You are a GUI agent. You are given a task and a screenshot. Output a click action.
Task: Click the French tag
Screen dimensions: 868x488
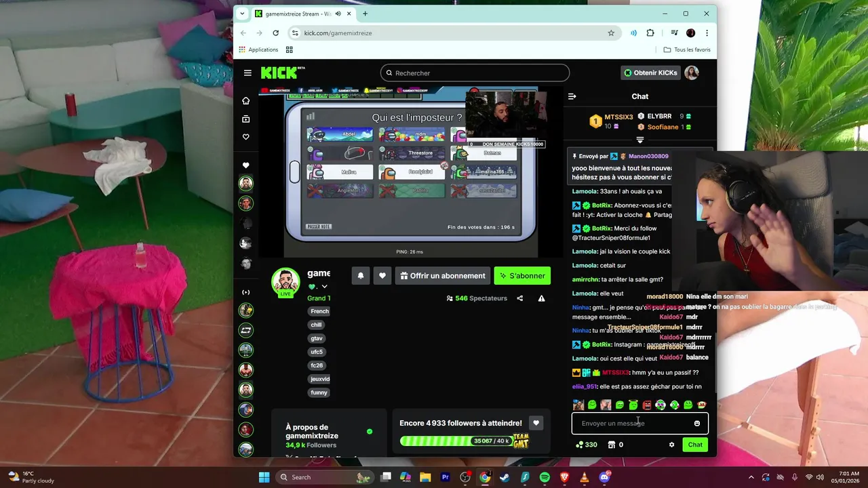319,311
